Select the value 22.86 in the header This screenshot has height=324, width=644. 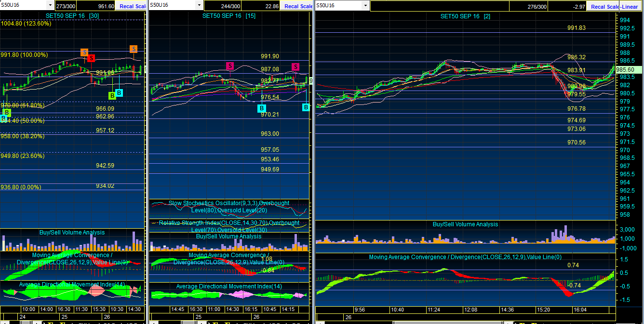pyautogui.click(x=272, y=6)
